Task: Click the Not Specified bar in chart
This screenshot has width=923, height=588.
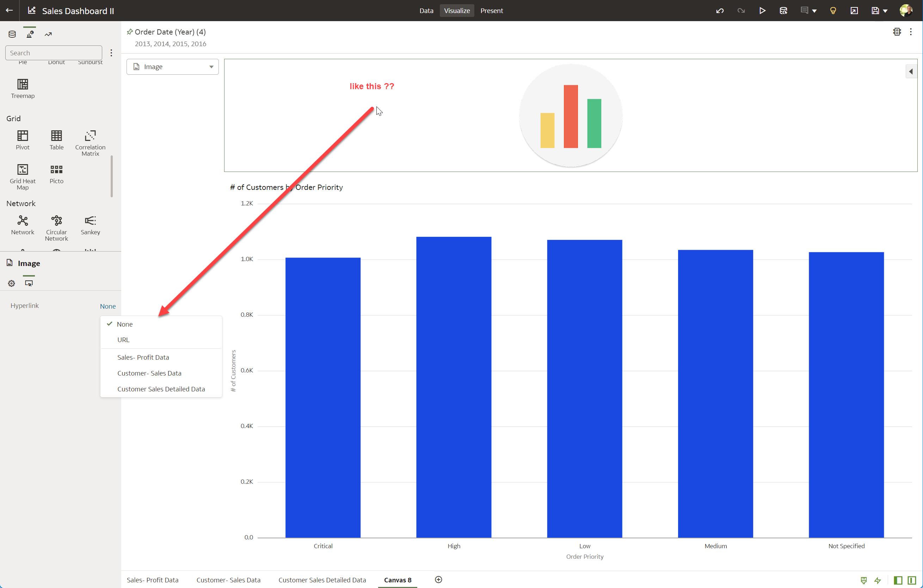Action: 846,395
